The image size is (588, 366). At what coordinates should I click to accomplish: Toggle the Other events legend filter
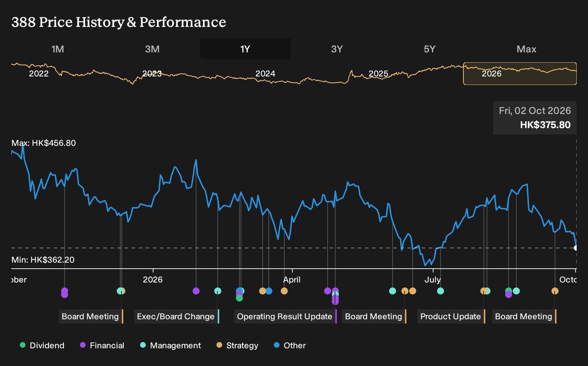(x=290, y=345)
